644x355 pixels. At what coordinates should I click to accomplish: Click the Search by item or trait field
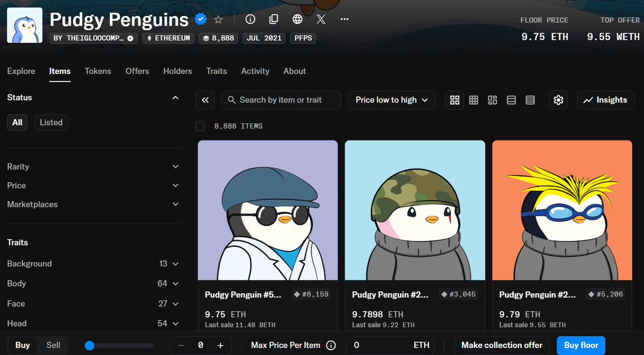tap(281, 100)
